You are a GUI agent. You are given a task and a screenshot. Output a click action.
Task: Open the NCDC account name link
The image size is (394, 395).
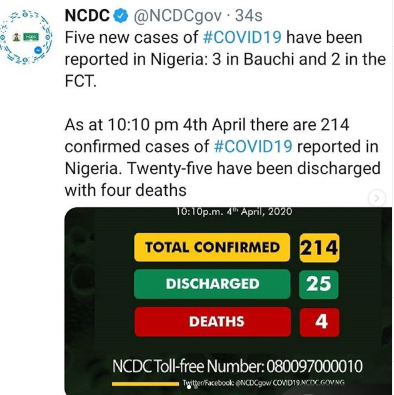pos(87,15)
